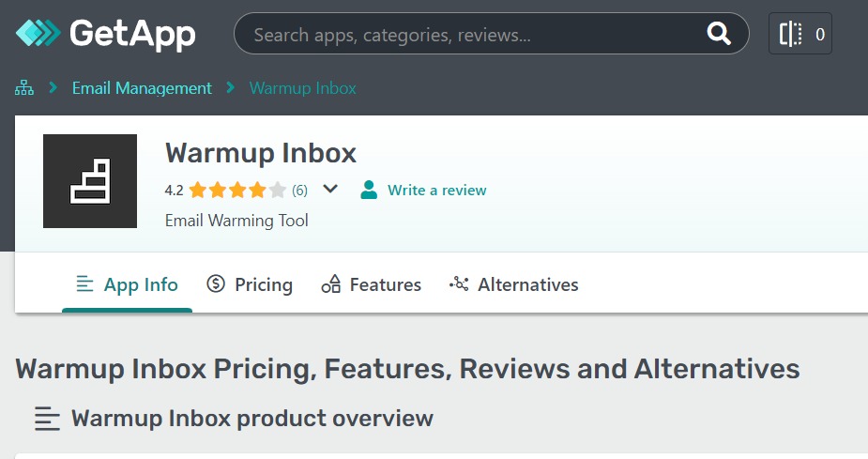Click the shapes icon on Features tab

click(x=331, y=284)
